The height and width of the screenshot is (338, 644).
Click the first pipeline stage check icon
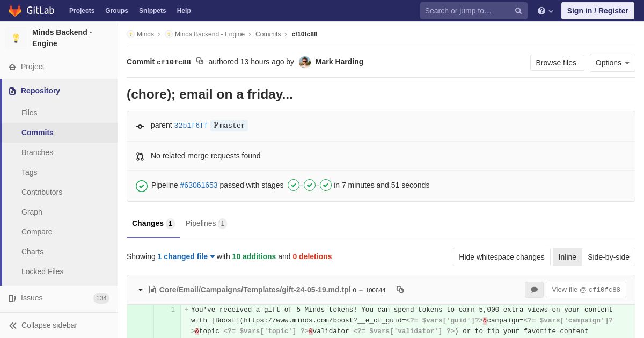point(294,185)
